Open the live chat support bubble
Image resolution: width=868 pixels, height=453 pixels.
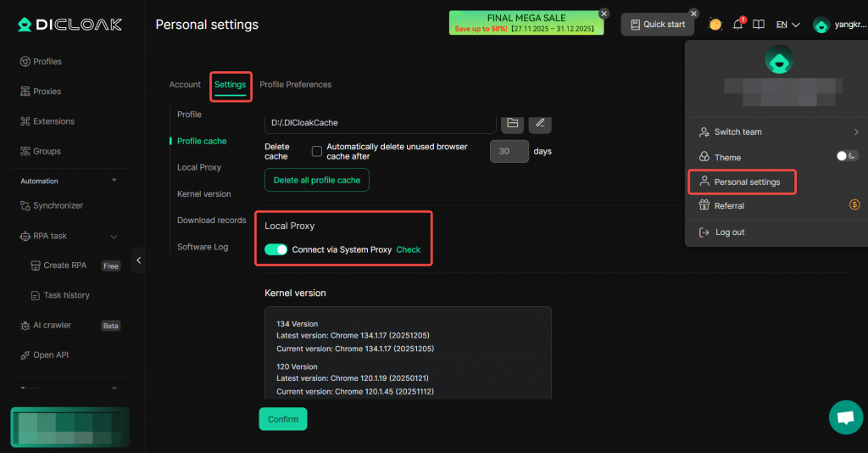click(844, 417)
